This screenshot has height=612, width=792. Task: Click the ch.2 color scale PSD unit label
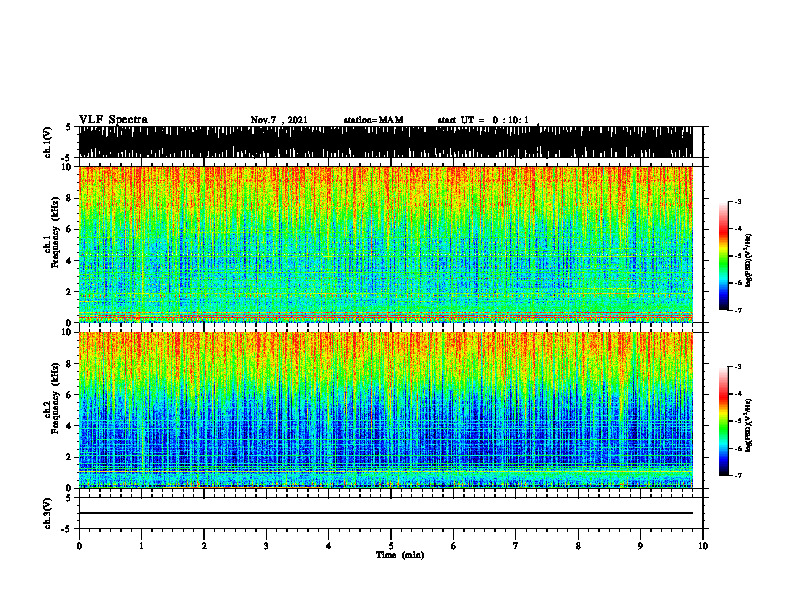(749, 425)
